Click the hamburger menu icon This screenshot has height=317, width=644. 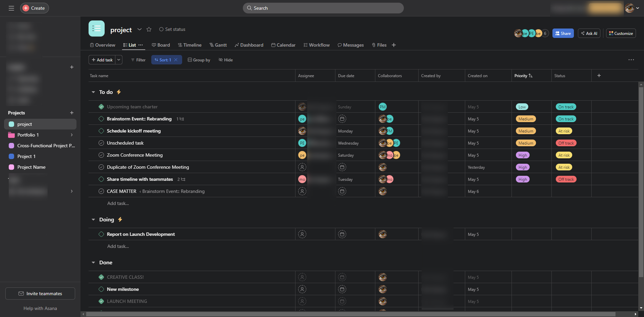[x=11, y=8]
